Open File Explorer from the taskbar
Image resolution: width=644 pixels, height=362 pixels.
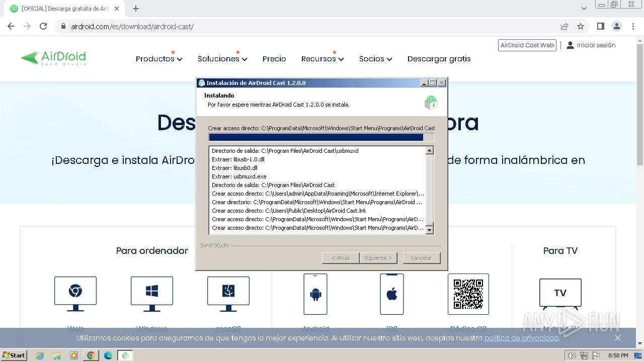(57, 355)
